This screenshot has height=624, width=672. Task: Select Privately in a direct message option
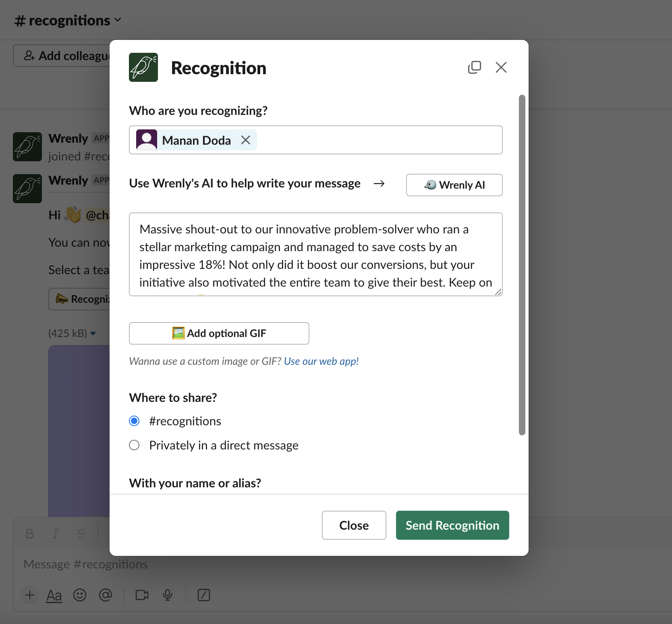pyautogui.click(x=134, y=445)
